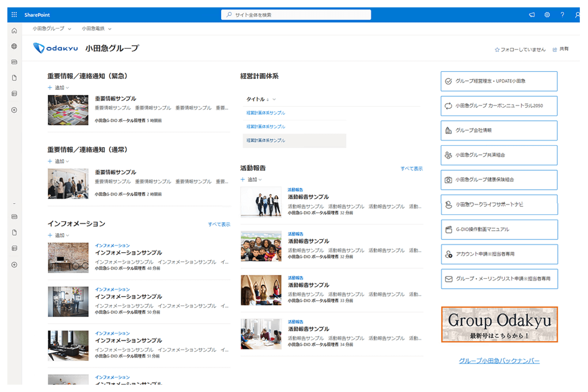Screen dimensions: 588x392
Task: Open the globe My Sites rail icon
Action: pyautogui.click(x=14, y=46)
